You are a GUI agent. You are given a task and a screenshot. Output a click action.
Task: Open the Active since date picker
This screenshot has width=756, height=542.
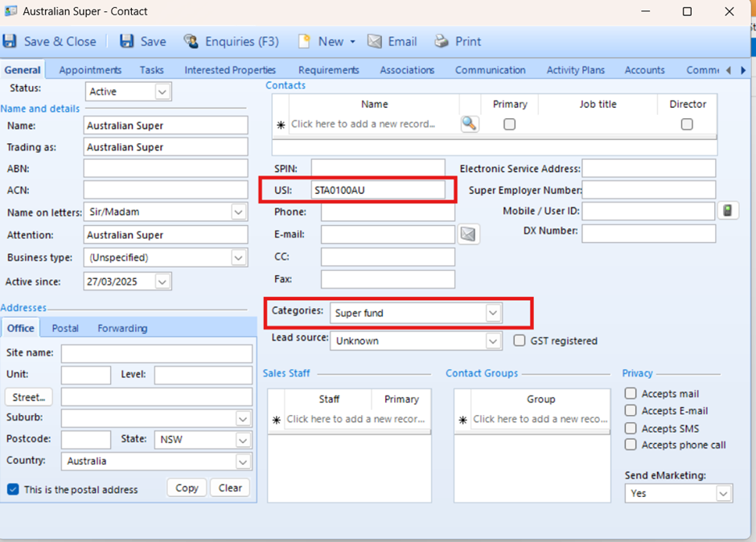(x=162, y=281)
